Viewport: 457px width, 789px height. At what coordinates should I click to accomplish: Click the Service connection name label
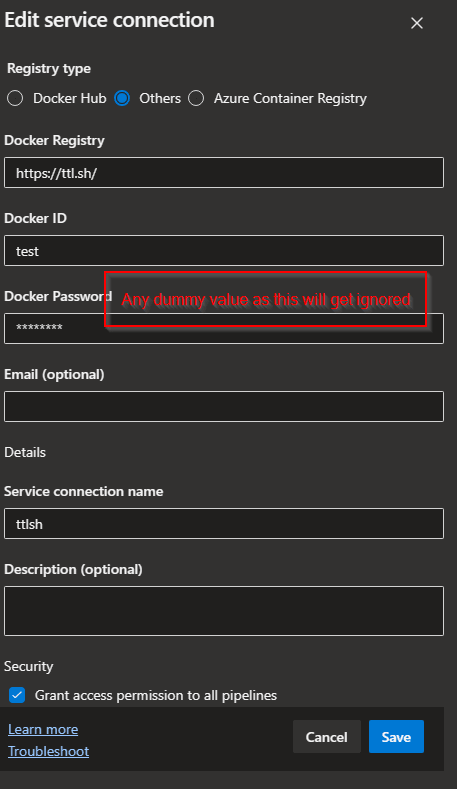84,491
